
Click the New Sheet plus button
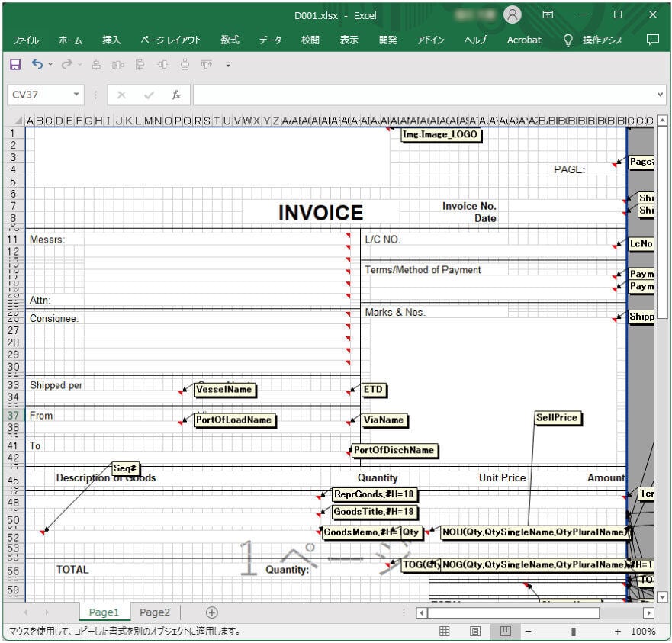[212, 612]
